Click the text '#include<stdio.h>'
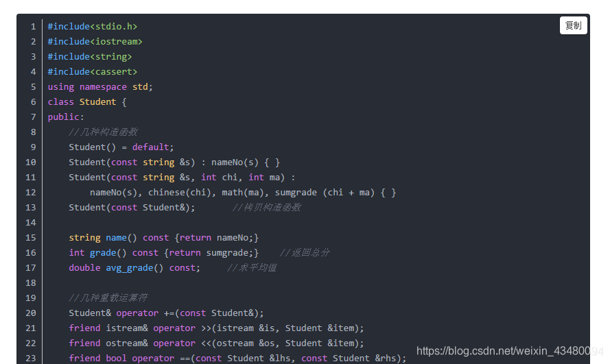Image resolution: width=610 pixels, height=364 pixels. pyautogui.click(x=92, y=27)
